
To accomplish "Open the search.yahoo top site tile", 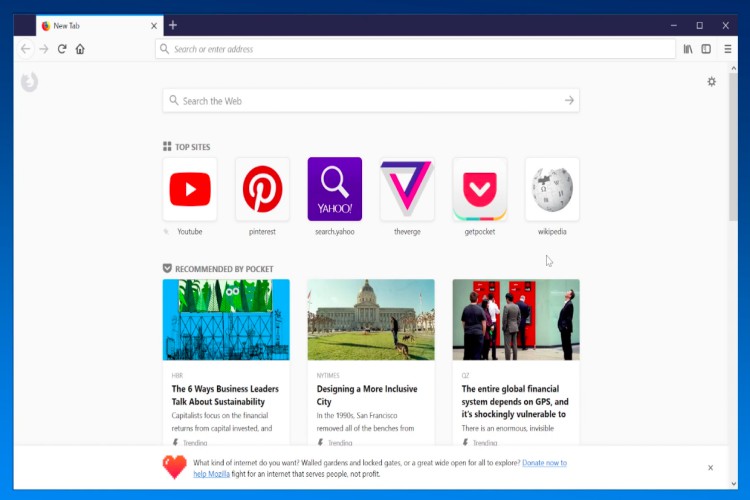I will (335, 189).
